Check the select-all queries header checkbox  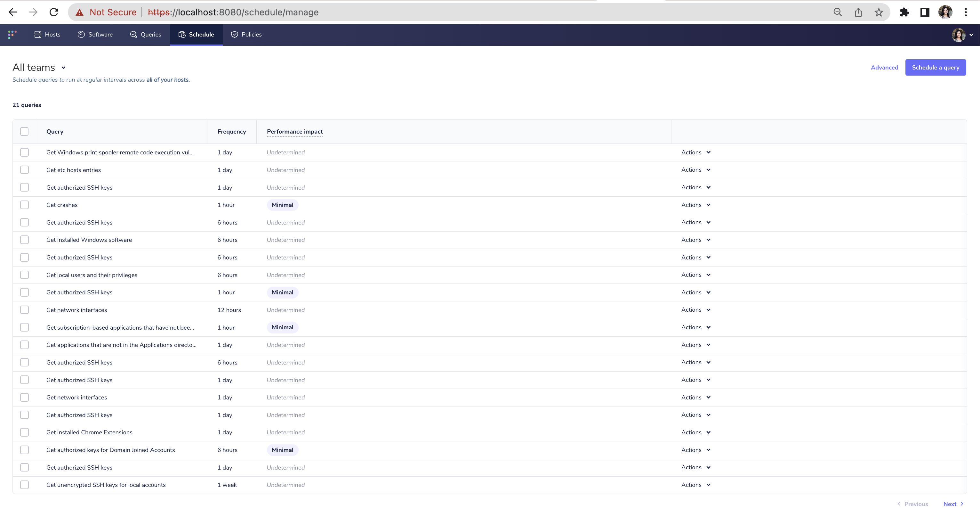point(24,131)
